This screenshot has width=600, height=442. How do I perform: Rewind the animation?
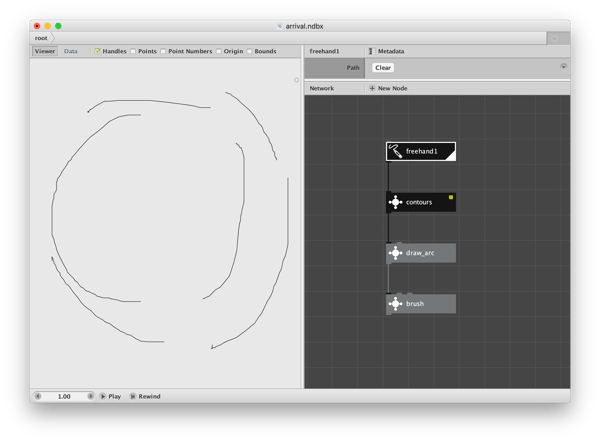(x=145, y=396)
